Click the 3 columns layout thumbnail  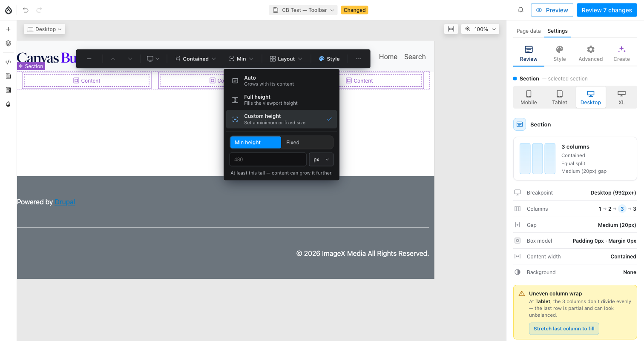538,158
